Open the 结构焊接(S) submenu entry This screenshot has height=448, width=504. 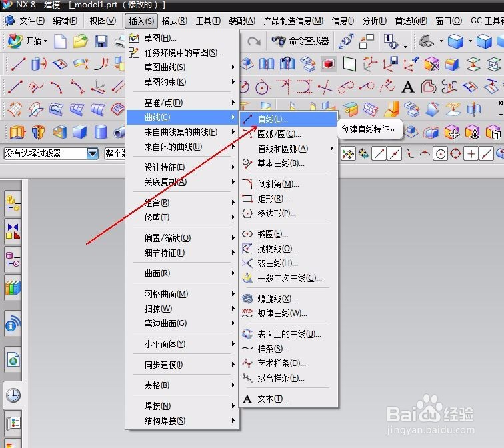click(x=183, y=421)
